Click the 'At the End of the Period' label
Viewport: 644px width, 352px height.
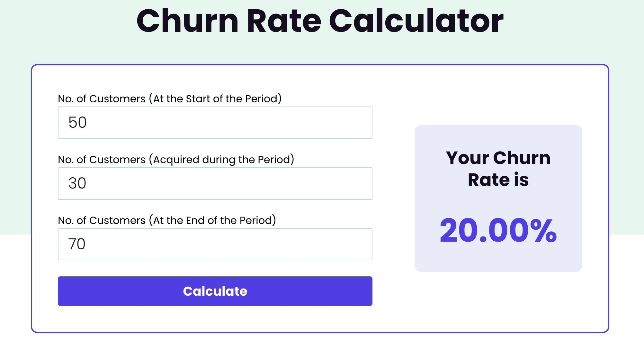212,220
